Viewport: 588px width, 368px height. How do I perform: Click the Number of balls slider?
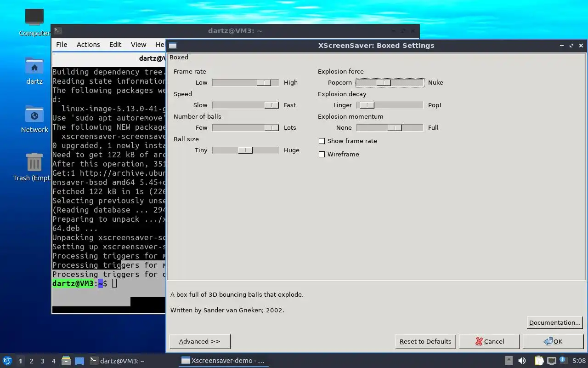pyautogui.click(x=245, y=128)
